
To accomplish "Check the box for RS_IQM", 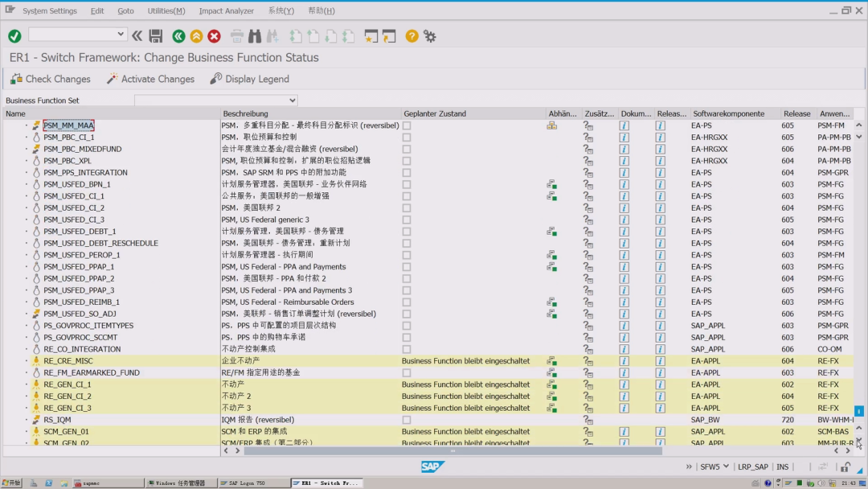I will [407, 420].
